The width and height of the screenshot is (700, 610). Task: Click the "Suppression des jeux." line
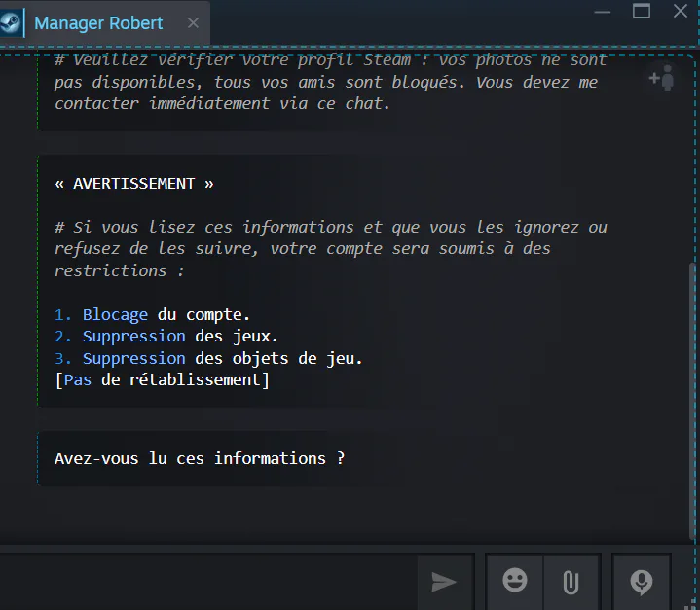166,337
